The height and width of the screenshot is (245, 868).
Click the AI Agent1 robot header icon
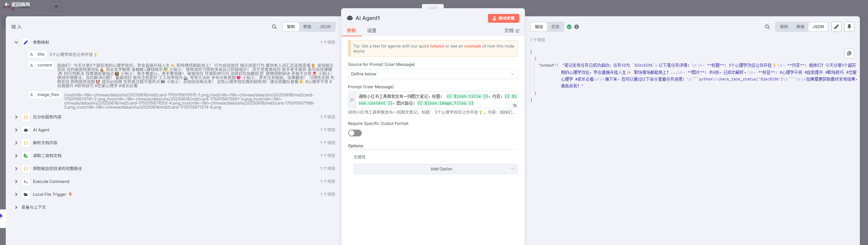point(350,18)
